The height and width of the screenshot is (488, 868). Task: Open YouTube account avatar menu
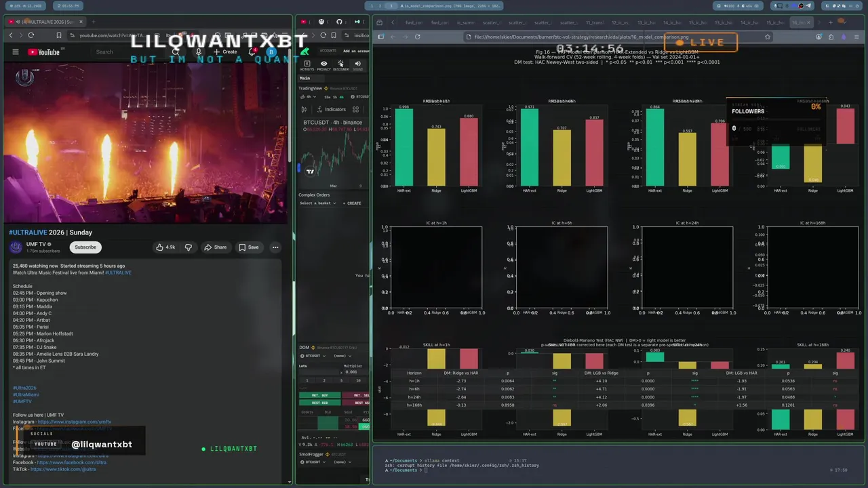click(271, 52)
